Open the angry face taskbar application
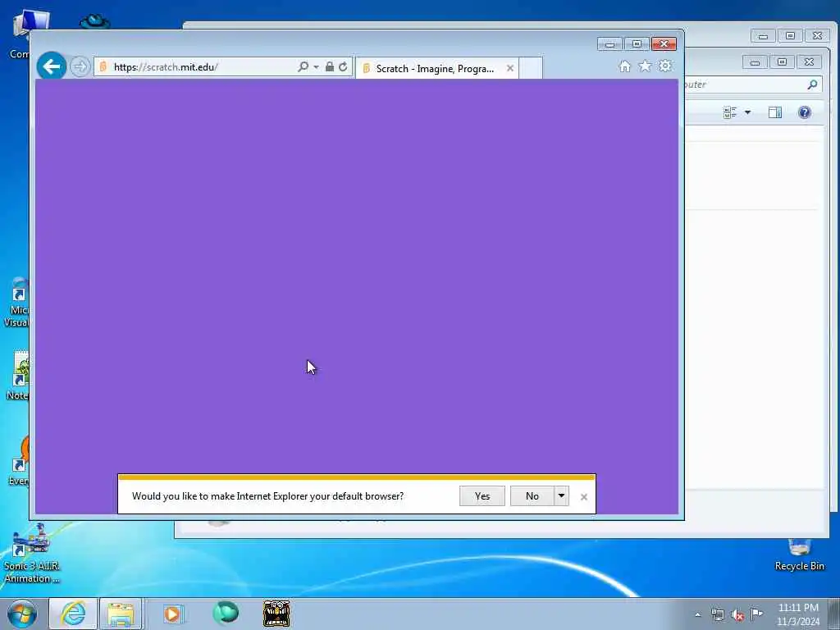This screenshot has height=630, width=840. point(276,614)
